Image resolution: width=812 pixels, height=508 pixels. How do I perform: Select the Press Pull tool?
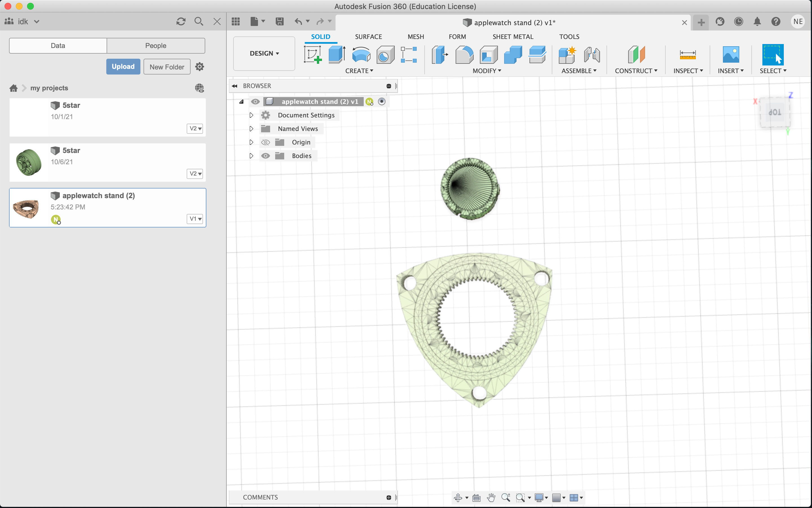[440, 55]
